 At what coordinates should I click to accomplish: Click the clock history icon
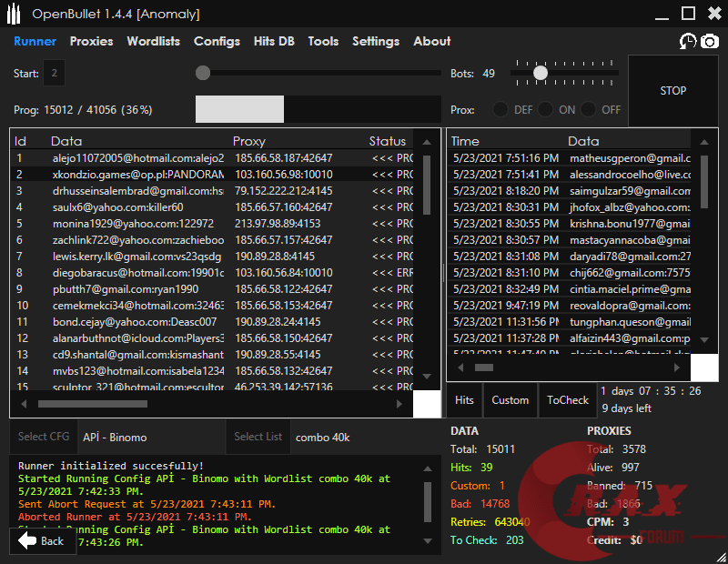688,41
